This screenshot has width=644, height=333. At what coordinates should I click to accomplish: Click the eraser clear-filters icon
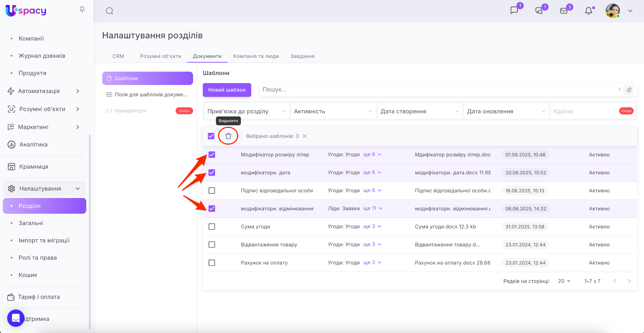point(629,90)
